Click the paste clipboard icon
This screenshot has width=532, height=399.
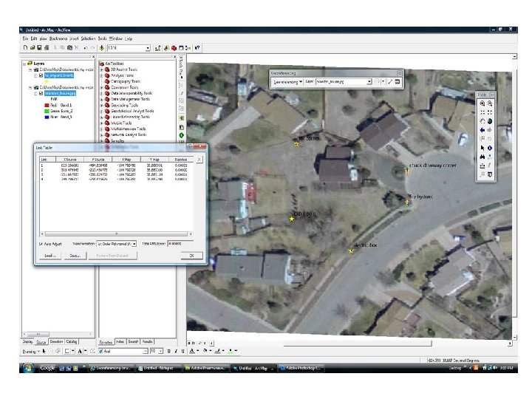click(69, 48)
